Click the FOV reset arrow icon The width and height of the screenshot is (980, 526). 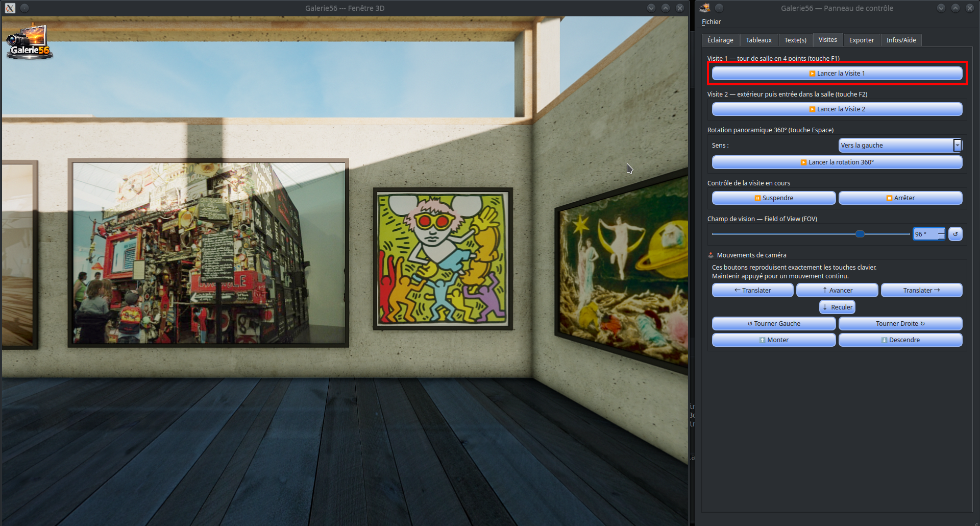coord(955,234)
